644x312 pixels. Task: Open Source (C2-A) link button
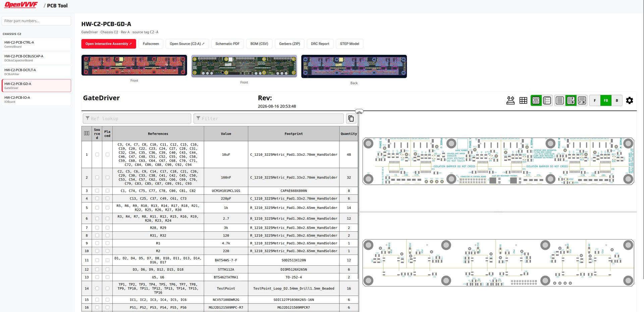click(x=187, y=44)
